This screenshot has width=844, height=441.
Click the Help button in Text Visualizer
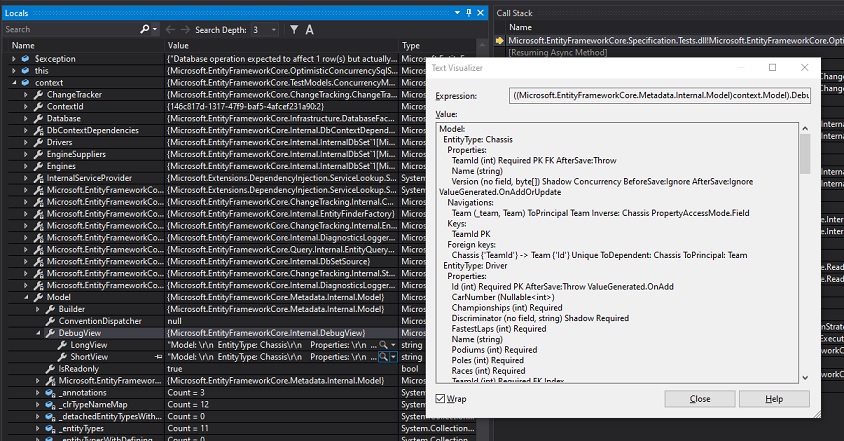(x=774, y=398)
